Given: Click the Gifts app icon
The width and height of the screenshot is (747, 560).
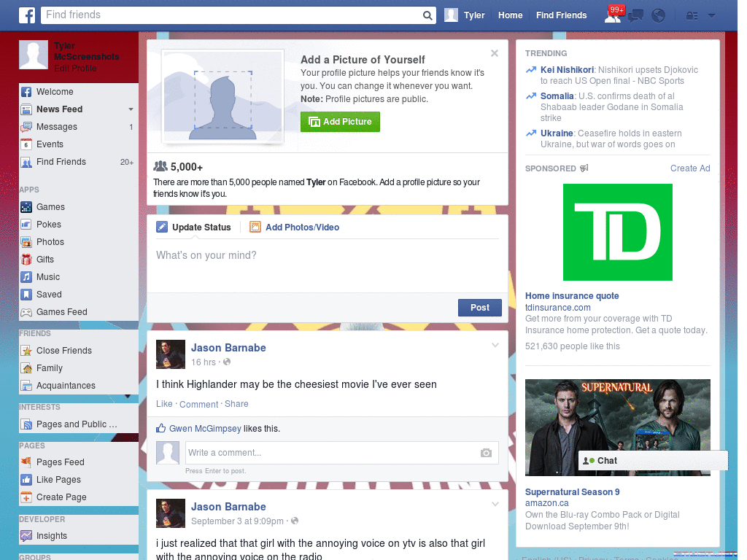Looking at the screenshot, I should click(x=26, y=260).
